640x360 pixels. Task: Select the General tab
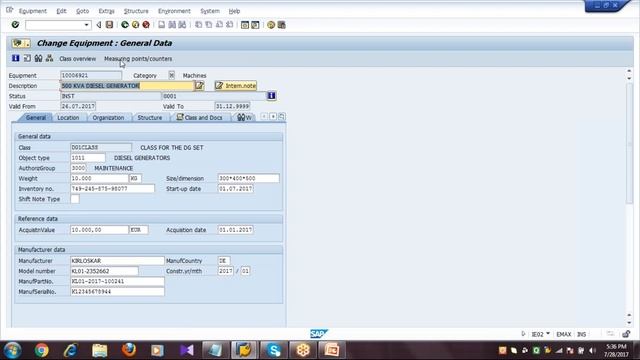(x=36, y=118)
